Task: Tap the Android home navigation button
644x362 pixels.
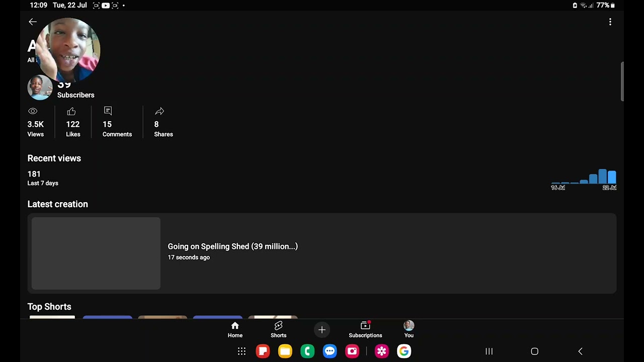Action: coord(535,351)
